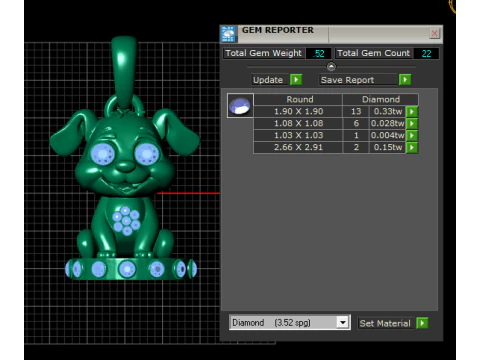Click the Diamond column header

pos(380,99)
